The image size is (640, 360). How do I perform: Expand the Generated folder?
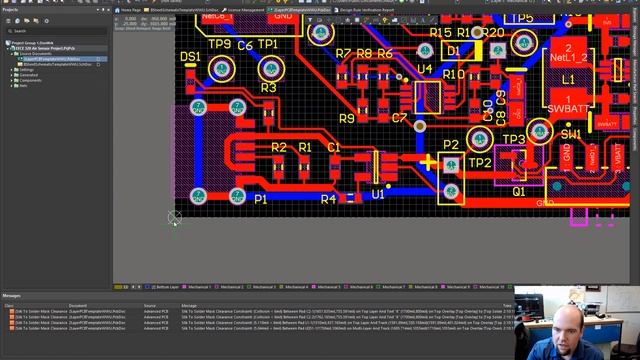pyautogui.click(x=12, y=75)
